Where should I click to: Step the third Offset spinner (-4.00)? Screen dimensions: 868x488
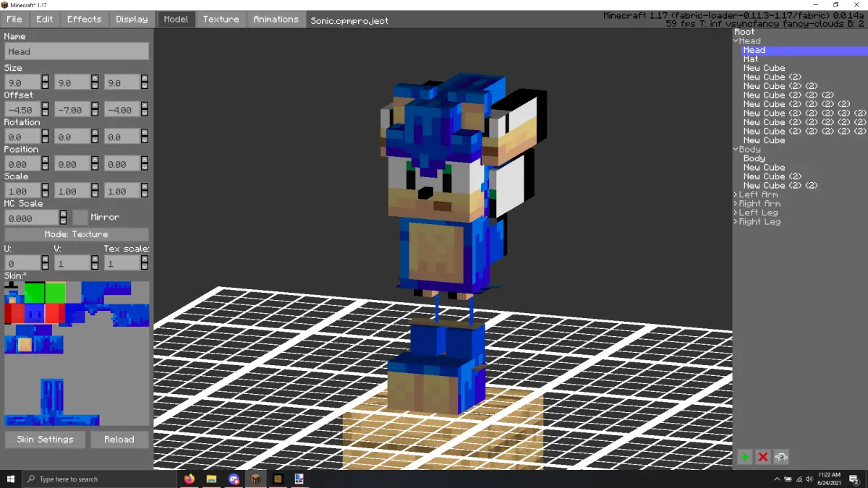point(145,109)
